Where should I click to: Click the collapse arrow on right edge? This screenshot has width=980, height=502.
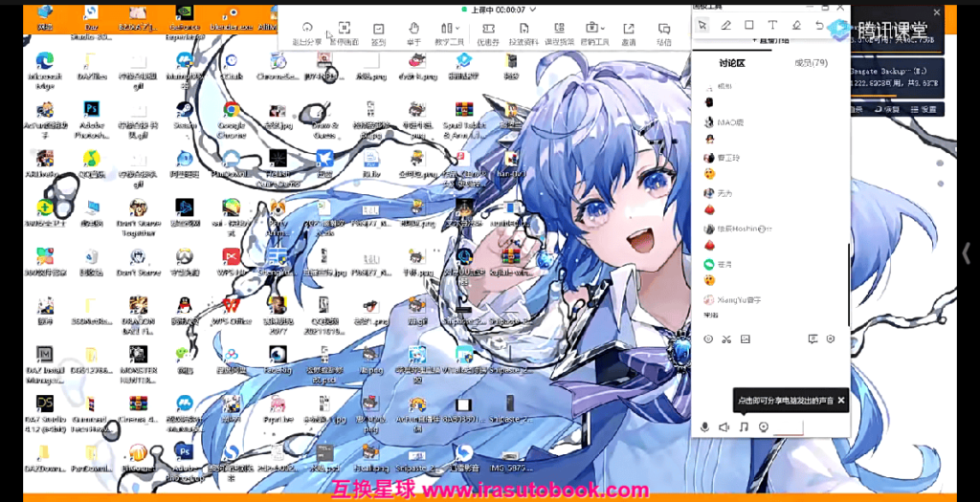(x=967, y=252)
